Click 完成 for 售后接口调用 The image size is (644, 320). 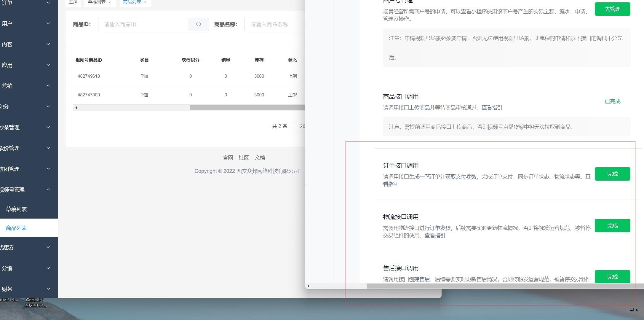[612, 276]
